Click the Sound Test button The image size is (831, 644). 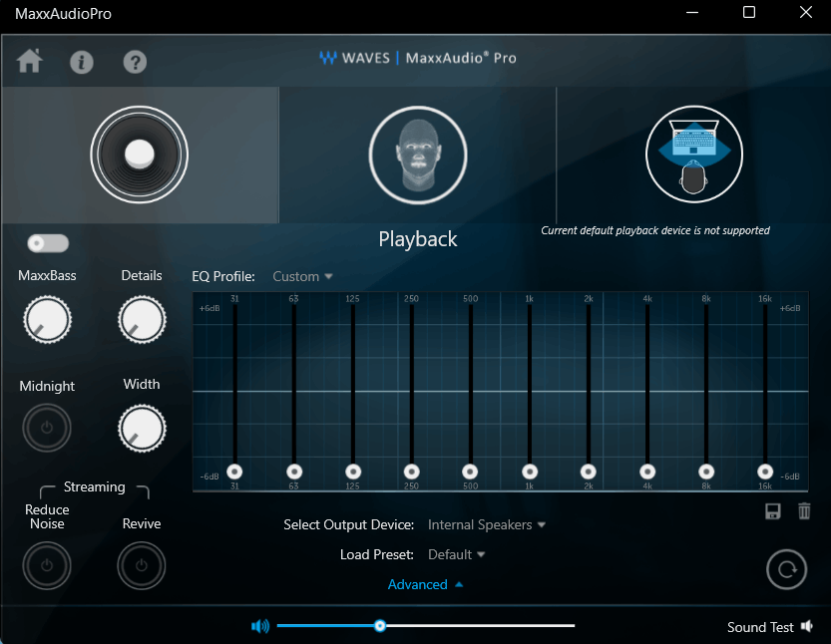pos(770,627)
